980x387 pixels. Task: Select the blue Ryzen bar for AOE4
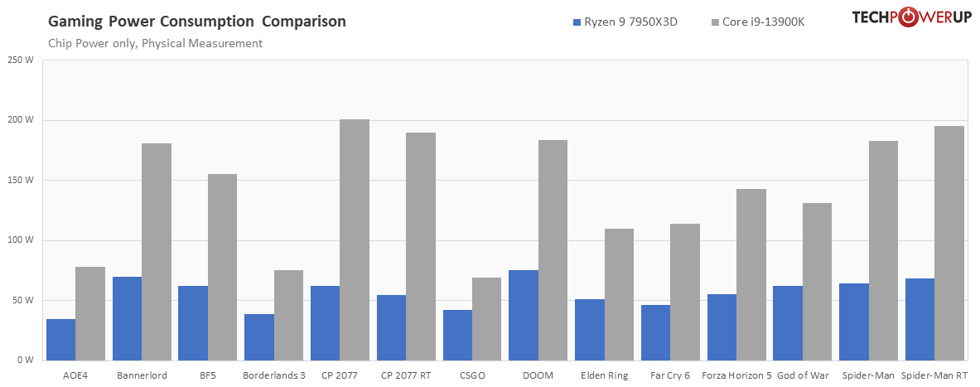[x=61, y=340]
